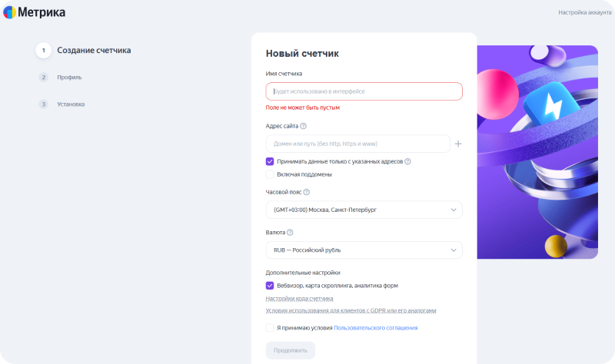Enable the Включая поддомены checkbox
Image resolution: width=615 pixels, height=364 pixels.
point(270,174)
